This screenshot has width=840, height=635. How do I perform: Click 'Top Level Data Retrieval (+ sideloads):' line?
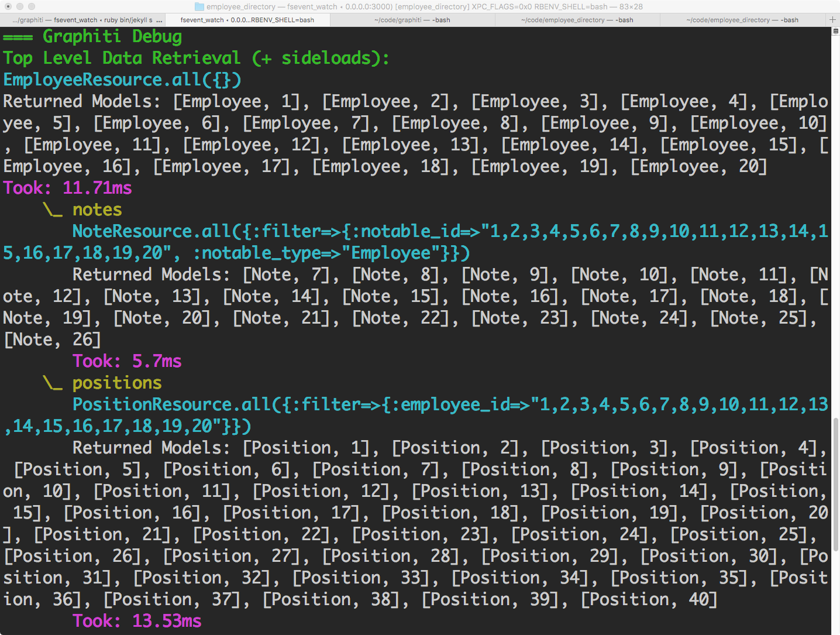click(197, 58)
